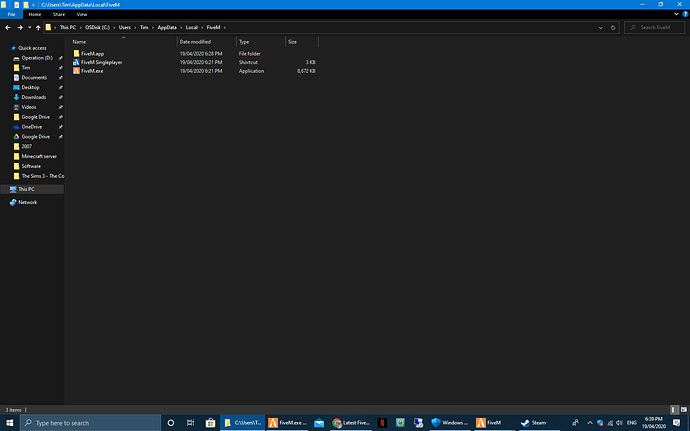Switch to large icons view layout
The height and width of the screenshot is (431, 690).
tap(683, 410)
